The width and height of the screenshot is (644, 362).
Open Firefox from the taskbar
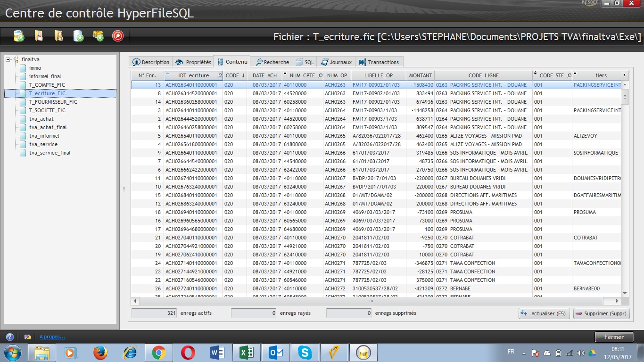pos(100,352)
